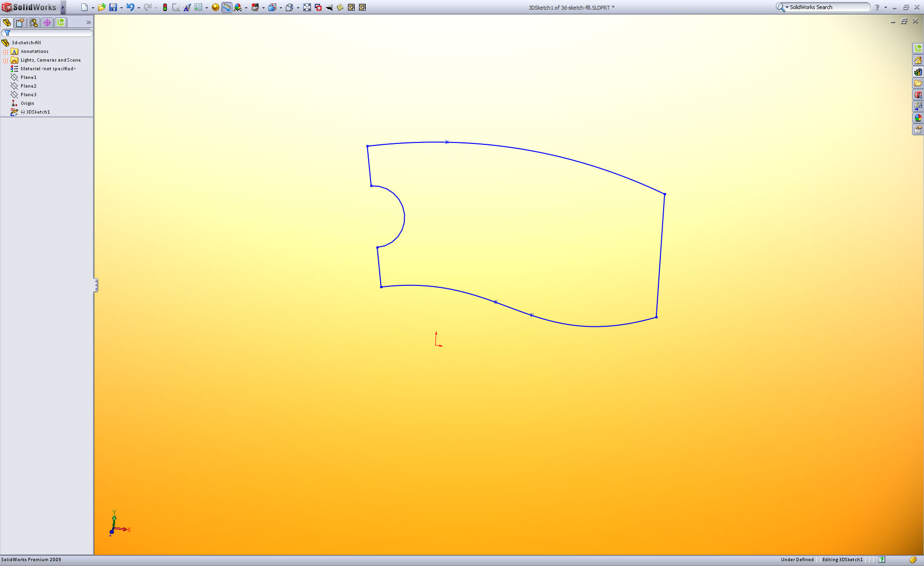Click the SolidWorks Search input field
Viewport: 924px width, 566px height.
[x=828, y=7]
